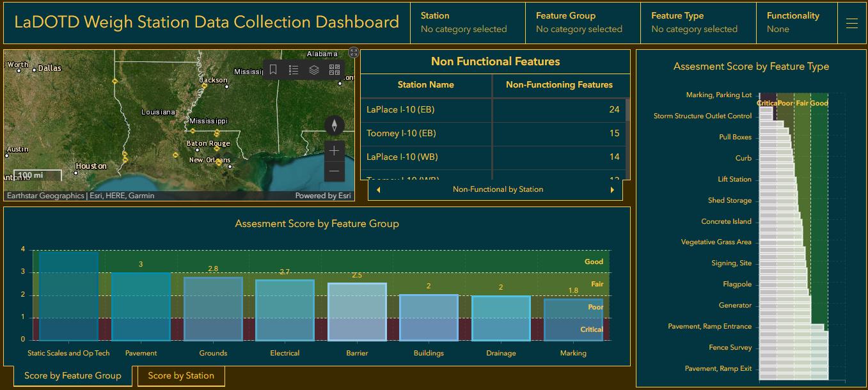868x390 pixels.
Task: Click the Assesment Score by Feature Type title
Action: click(751, 66)
